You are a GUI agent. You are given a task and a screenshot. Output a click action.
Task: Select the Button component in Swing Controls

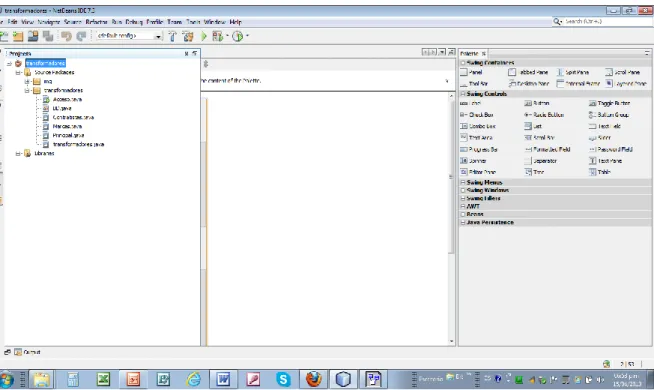coord(537,103)
